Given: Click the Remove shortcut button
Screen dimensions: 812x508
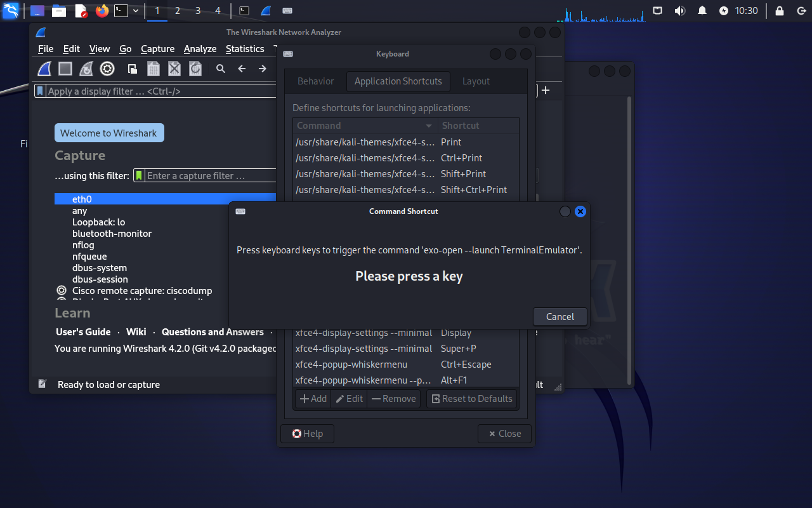Looking at the screenshot, I should (x=394, y=399).
